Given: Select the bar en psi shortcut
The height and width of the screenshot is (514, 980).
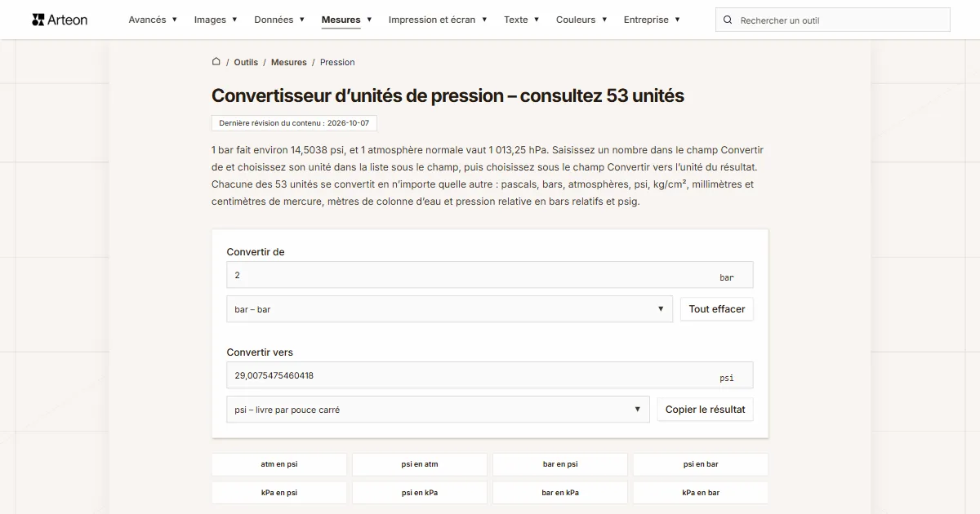Looking at the screenshot, I should (560, 464).
